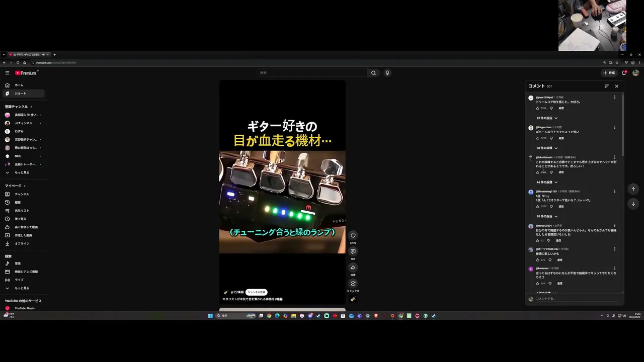Dislike the ドリームコア comment
The width and height of the screenshot is (644, 362).
point(551,108)
